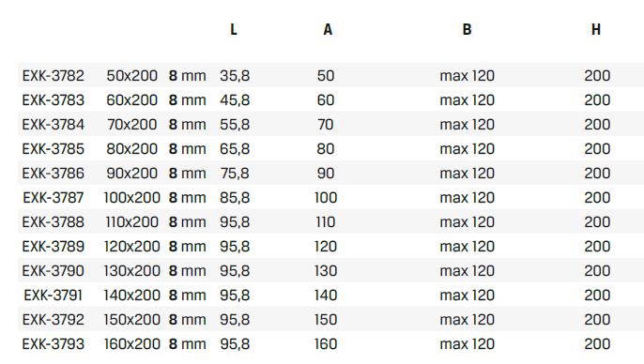Click 8 mm thickness in EXK-3789 row
The image size is (644, 364).
tap(188, 247)
